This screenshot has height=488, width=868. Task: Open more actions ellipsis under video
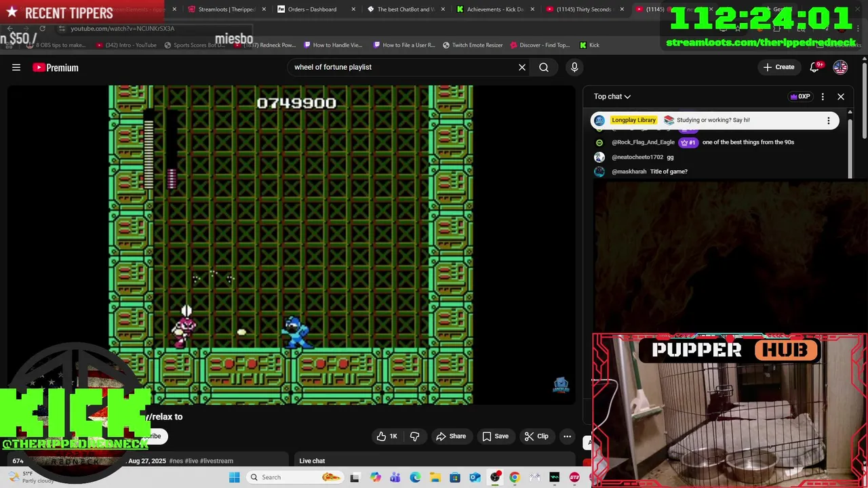tap(567, 436)
